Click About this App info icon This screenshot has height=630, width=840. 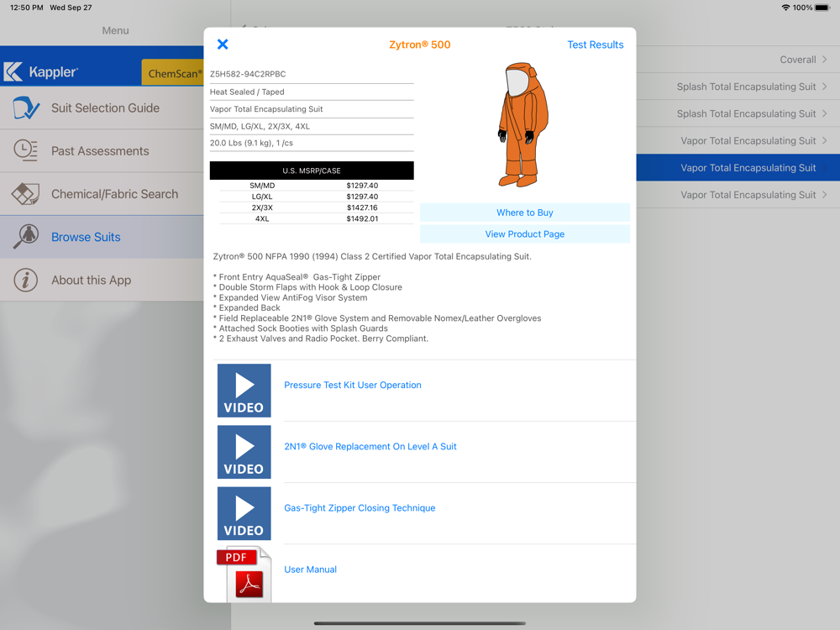coord(26,281)
